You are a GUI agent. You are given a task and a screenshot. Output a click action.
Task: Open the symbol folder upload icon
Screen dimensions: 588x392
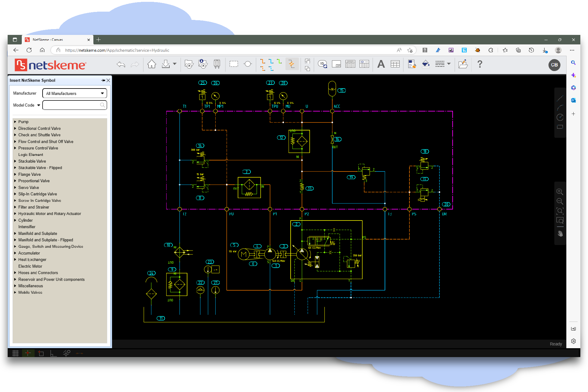[x=189, y=64]
